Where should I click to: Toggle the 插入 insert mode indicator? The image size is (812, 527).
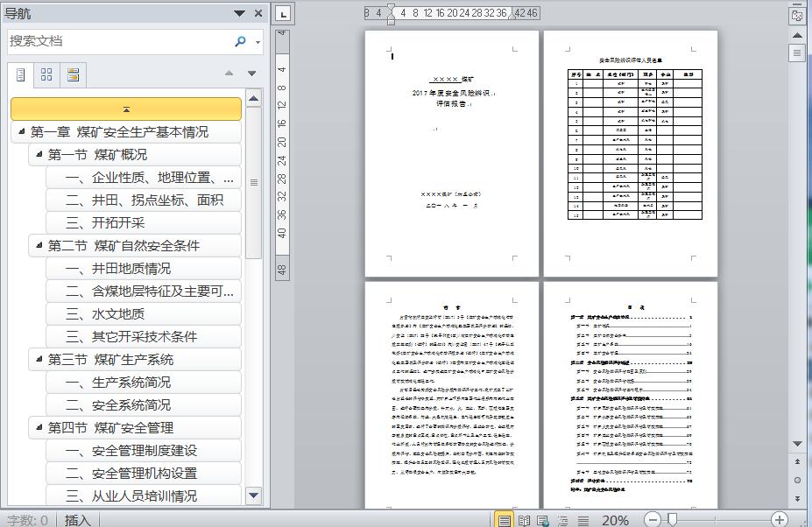77,520
